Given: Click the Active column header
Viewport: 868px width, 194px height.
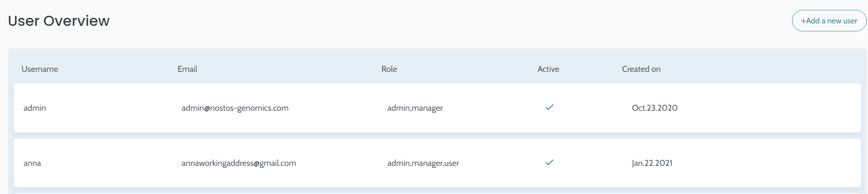Looking at the screenshot, I should (x=548, y=69).
